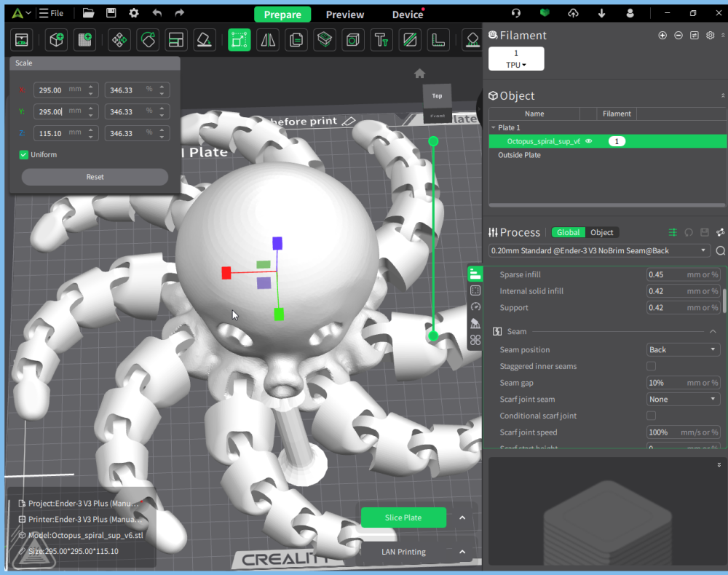The width and height of the screenshot is (728, 575).
Task: Switch Process scope to Global
Action: 569,232
